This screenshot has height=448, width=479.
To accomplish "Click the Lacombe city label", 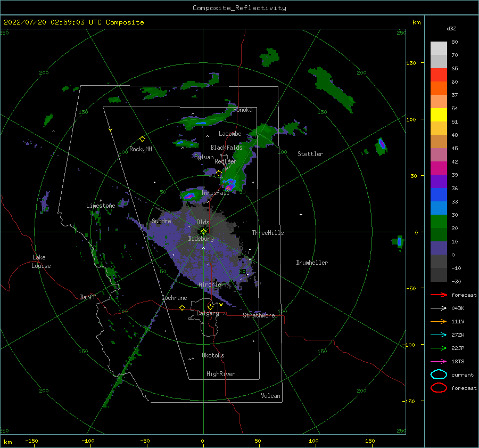I will pyautogui.click(x=230, y=134).
